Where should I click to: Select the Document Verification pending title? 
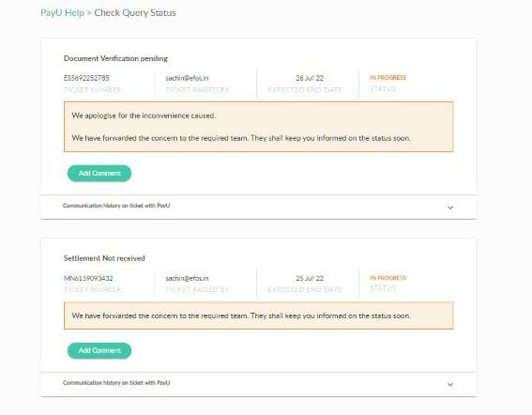point(115,58)
